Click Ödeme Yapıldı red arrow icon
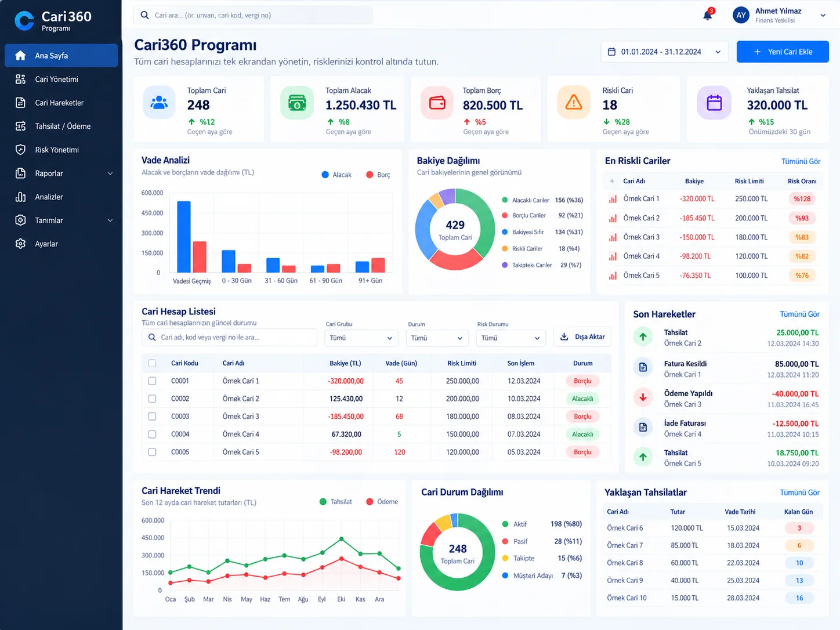The width and height of the screenshot is (840, 630). tap(643, 397)
